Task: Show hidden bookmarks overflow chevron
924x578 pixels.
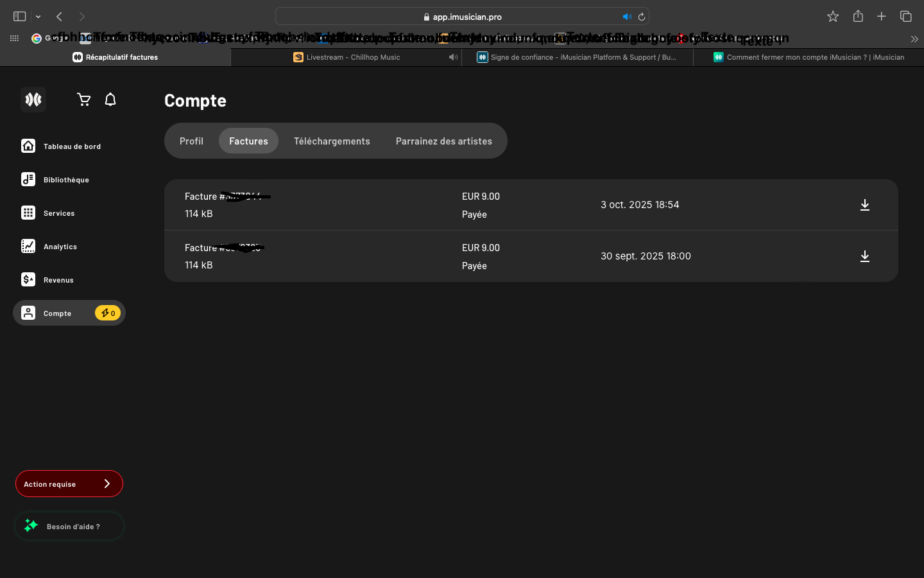Action: (x=914, y=39)
